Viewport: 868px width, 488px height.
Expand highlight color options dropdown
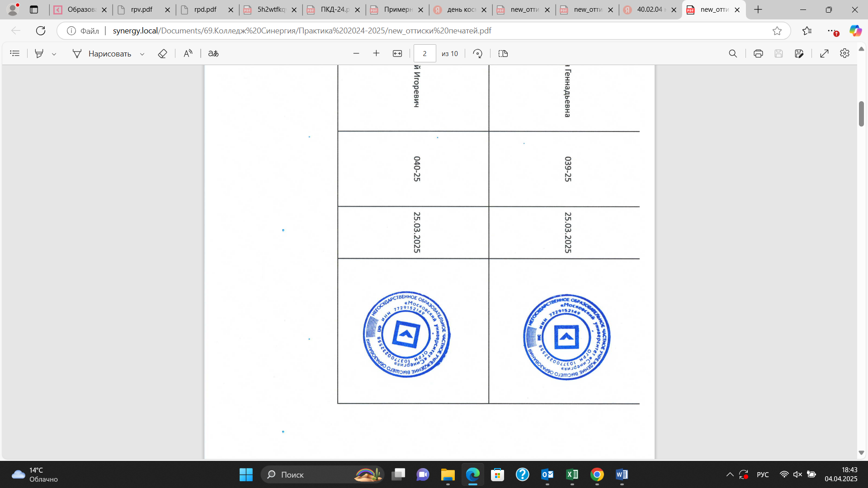54,54
